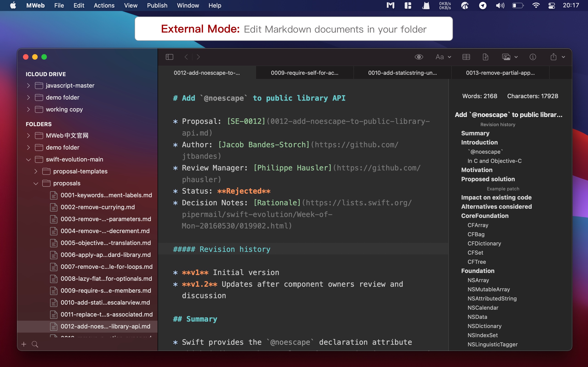Toggle the preview eye icon
The width and height of the screenshot is (588, 367).
click(x=419, y=57)
